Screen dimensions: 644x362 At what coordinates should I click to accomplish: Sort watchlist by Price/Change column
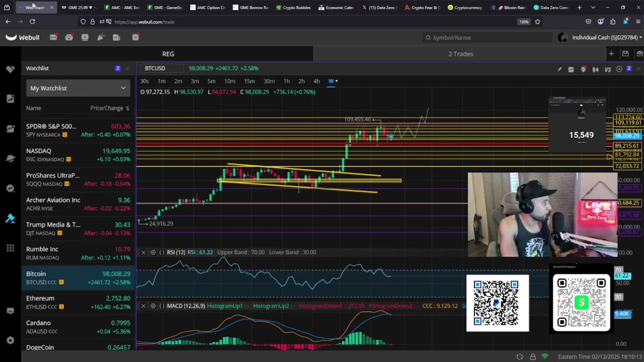pyautogui.click(x=110, y=108)
